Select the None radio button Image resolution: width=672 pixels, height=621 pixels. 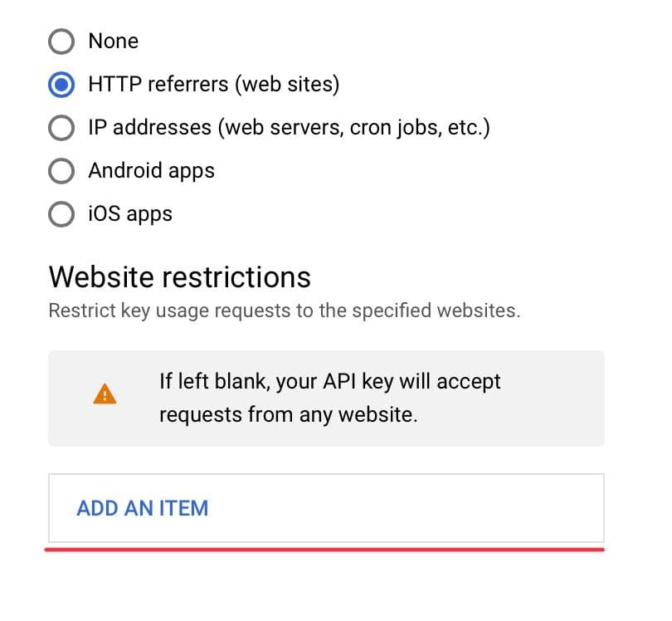click(61, 42)
